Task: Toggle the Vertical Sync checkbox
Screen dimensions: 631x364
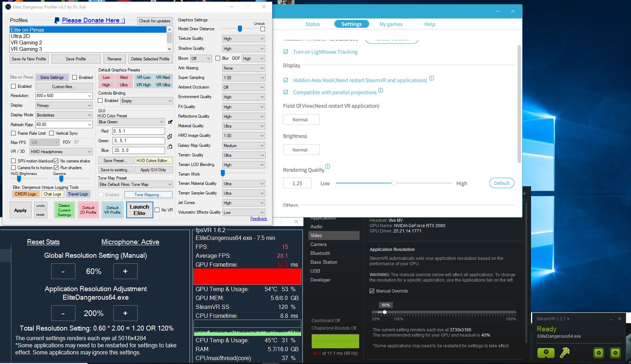Action: click(51, 133)
